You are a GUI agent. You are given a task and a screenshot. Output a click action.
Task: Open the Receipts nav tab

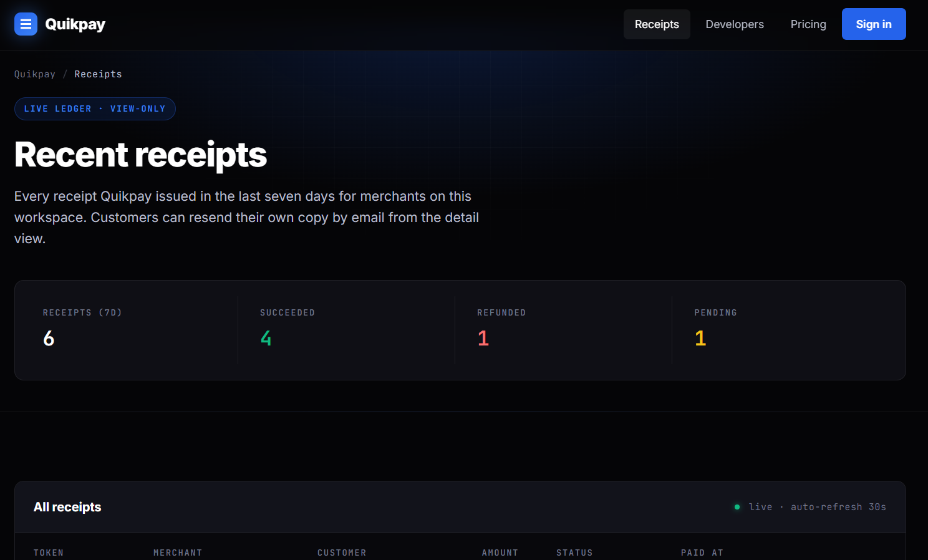(x=657, y=24)
